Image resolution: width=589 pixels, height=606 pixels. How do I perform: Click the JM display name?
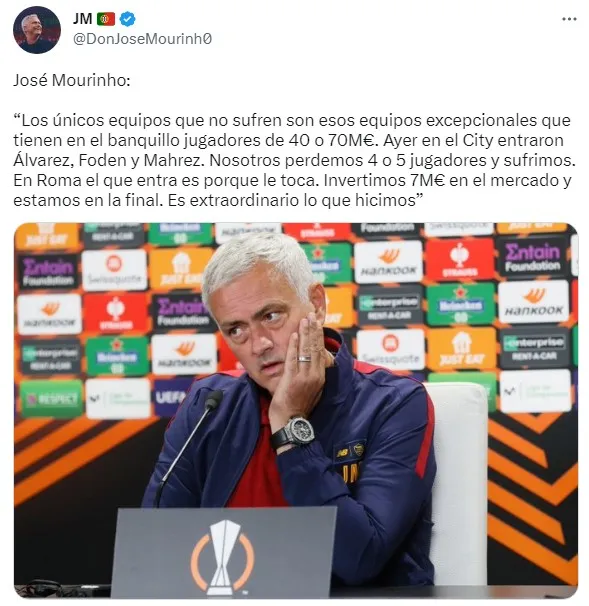83,19
